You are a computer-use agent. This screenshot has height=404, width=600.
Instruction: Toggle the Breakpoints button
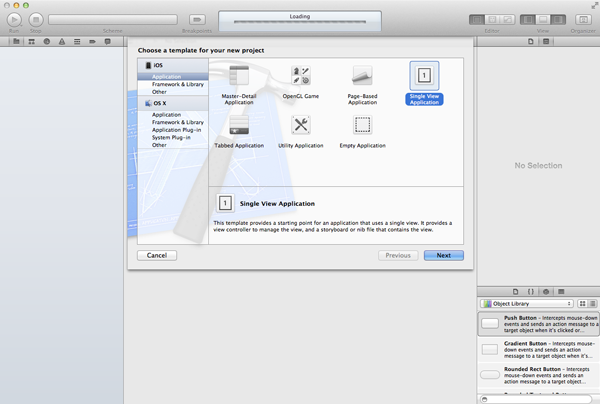coord(197,20)
